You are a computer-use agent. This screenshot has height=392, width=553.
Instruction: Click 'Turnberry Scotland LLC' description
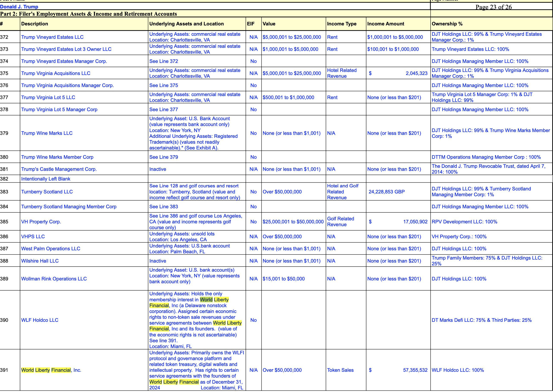(47, 192)
